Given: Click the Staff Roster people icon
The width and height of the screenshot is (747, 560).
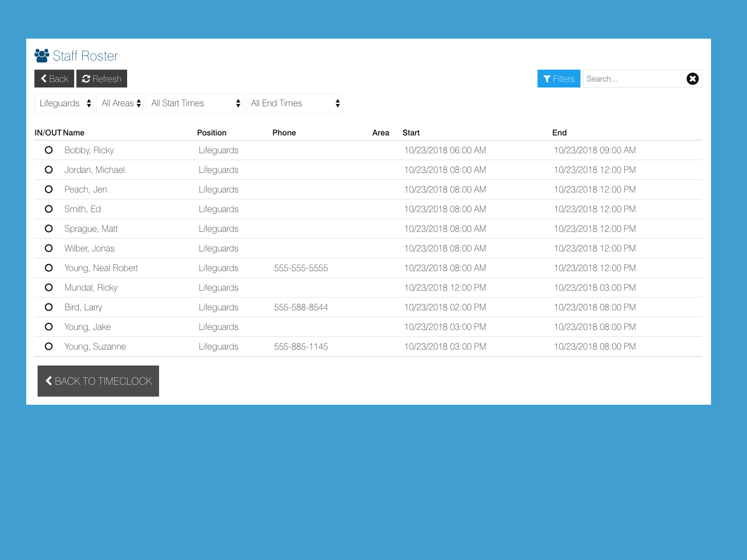Looking at the screenshot, I should (x=42, y=56).
